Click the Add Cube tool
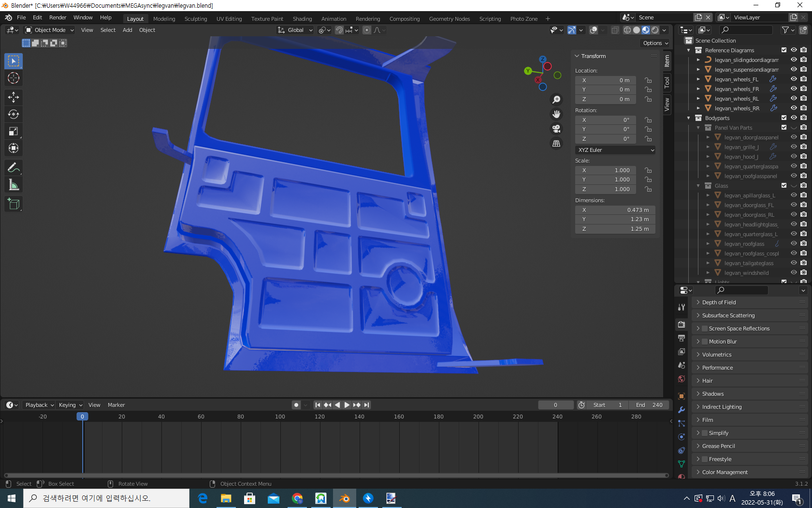Image resolution: width=812 pixels, height=508 pixels. 14,204
